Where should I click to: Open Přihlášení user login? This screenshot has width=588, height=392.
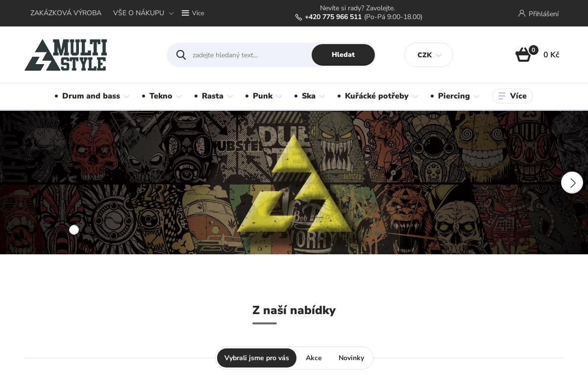[x=539, y=14]
